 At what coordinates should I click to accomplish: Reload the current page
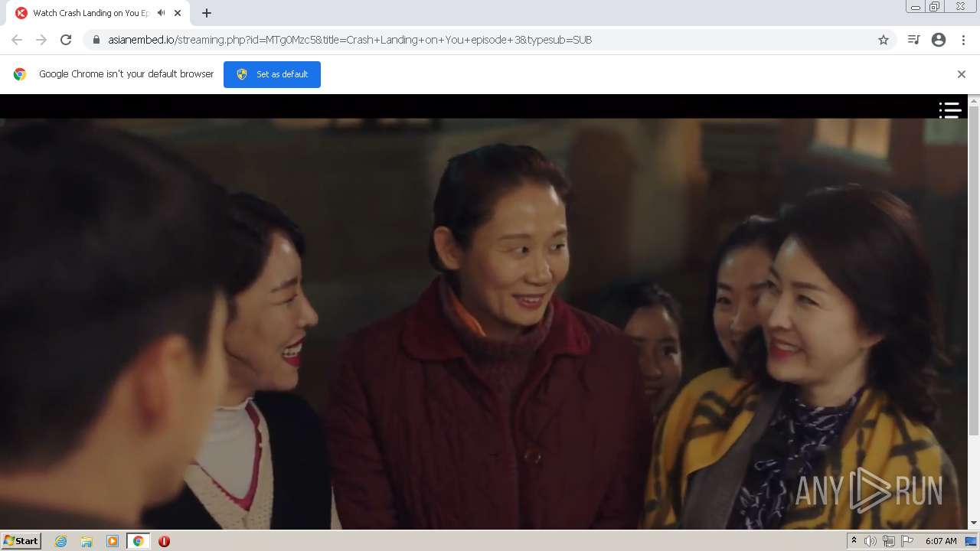click(x=66, y=40)
